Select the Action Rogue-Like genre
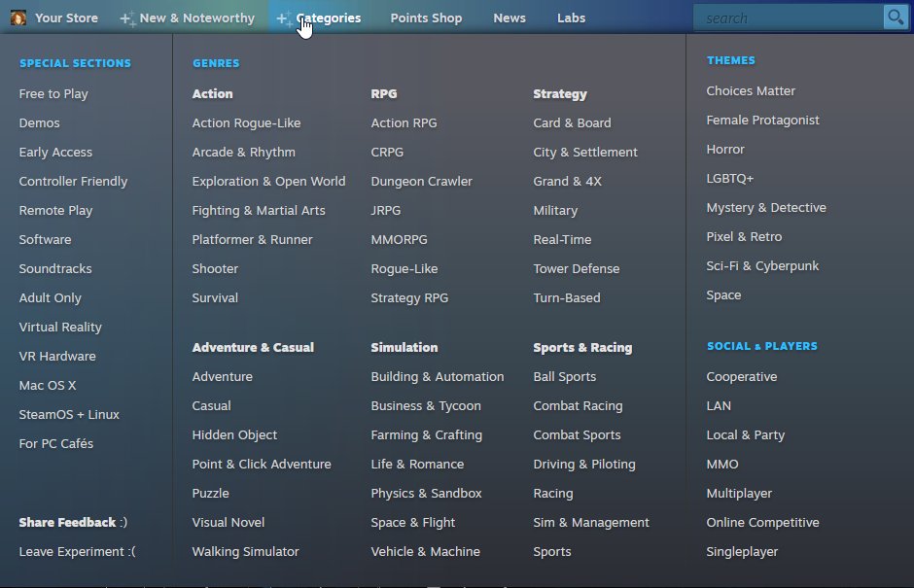914x588 pixels. coord(248,122)
